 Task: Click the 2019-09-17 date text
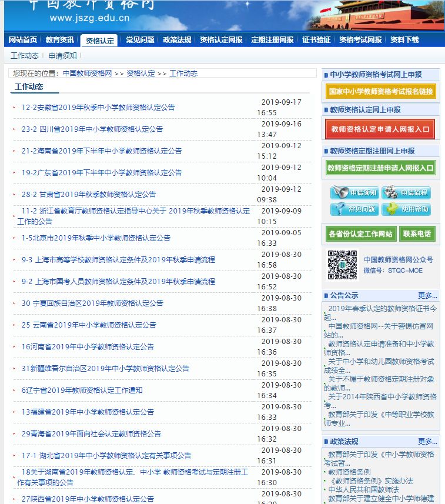point(282,102)
